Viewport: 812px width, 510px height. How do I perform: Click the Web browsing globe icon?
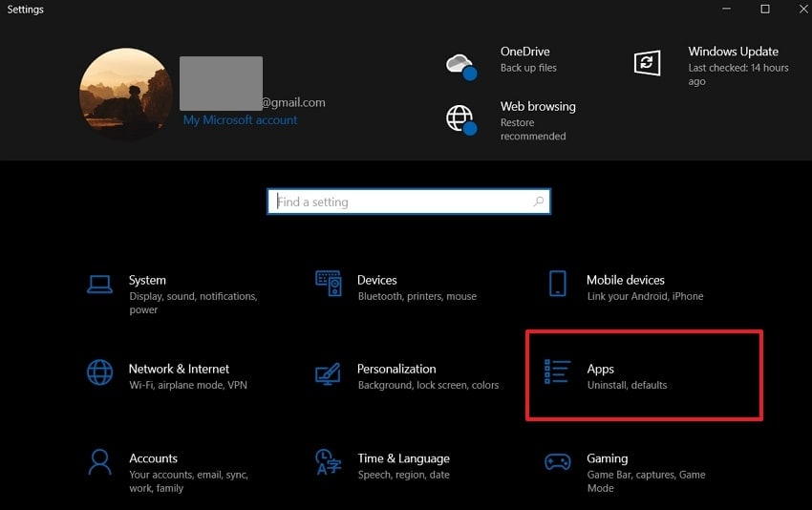[x=460, y=119]
